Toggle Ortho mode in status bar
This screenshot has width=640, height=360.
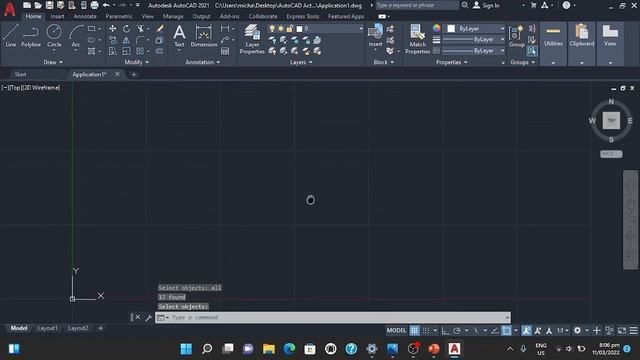click(x=445, y=331)
